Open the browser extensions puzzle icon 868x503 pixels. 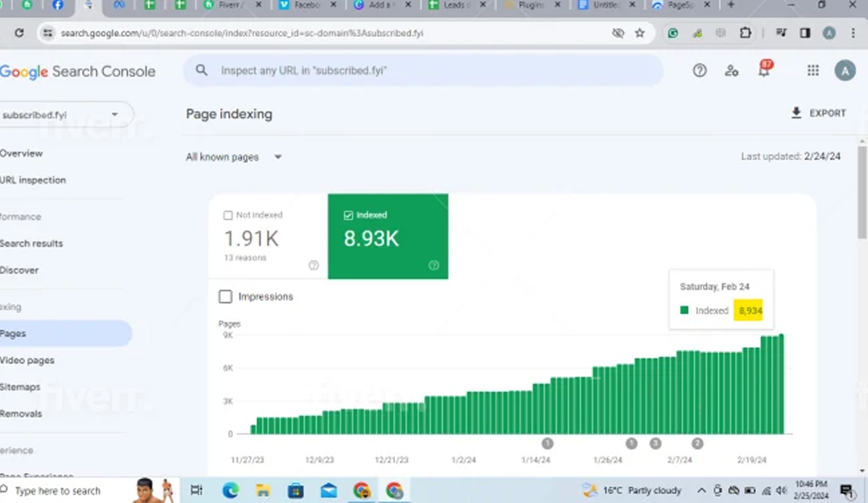click(x=745, y=33)
